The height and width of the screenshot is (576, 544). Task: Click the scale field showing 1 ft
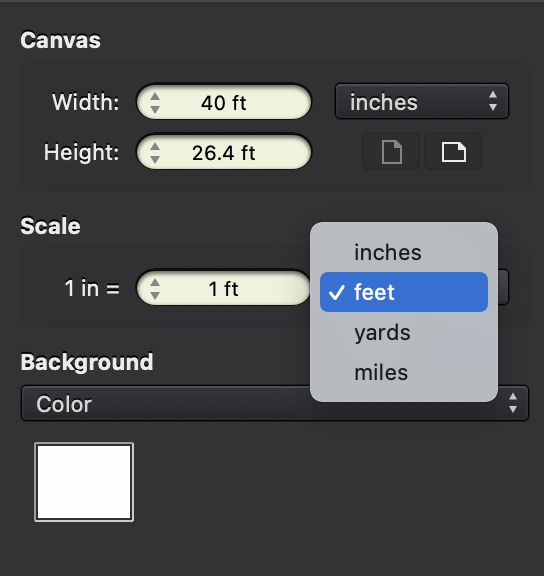click(224, 288)
